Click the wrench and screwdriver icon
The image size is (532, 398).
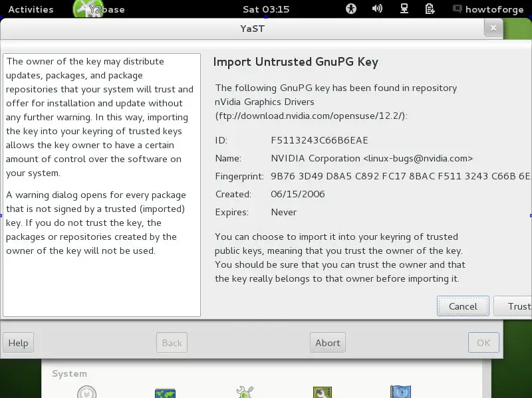coord(244,392)
